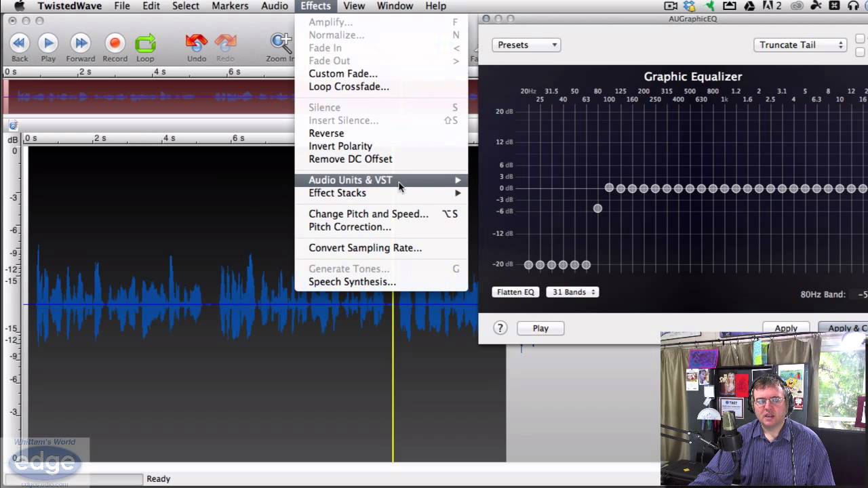Viewport: 868px width, 488px height.
Task: Click the 'Ready' status text
Action: coord(159,479)
